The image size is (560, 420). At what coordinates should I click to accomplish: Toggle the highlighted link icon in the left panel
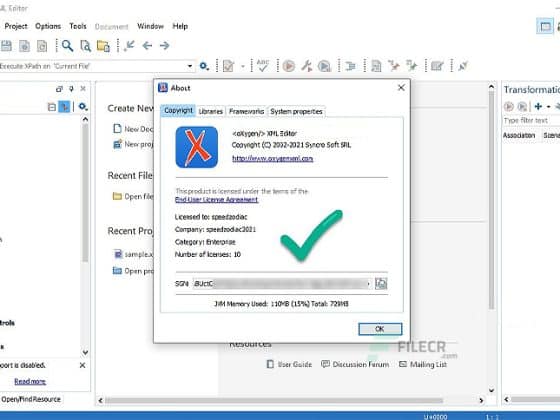click(x=64, y=106)
